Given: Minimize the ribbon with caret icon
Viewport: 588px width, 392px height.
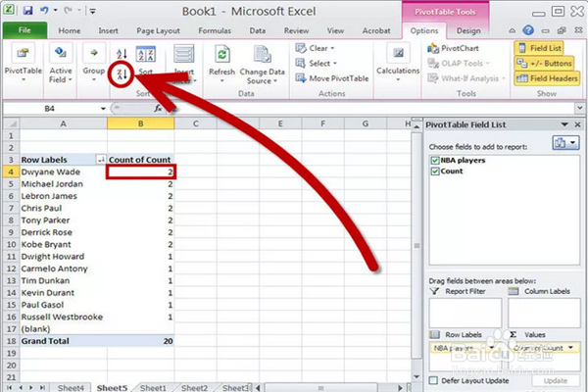Looking at the screenshot, I should pos(512,30).
